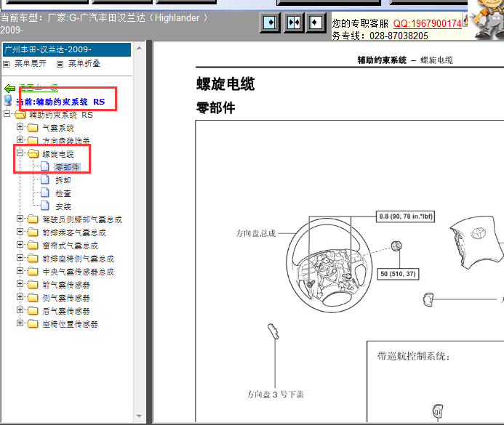
Task: Click the 气囊系统 folder icon
Action: tap(33, 128)
